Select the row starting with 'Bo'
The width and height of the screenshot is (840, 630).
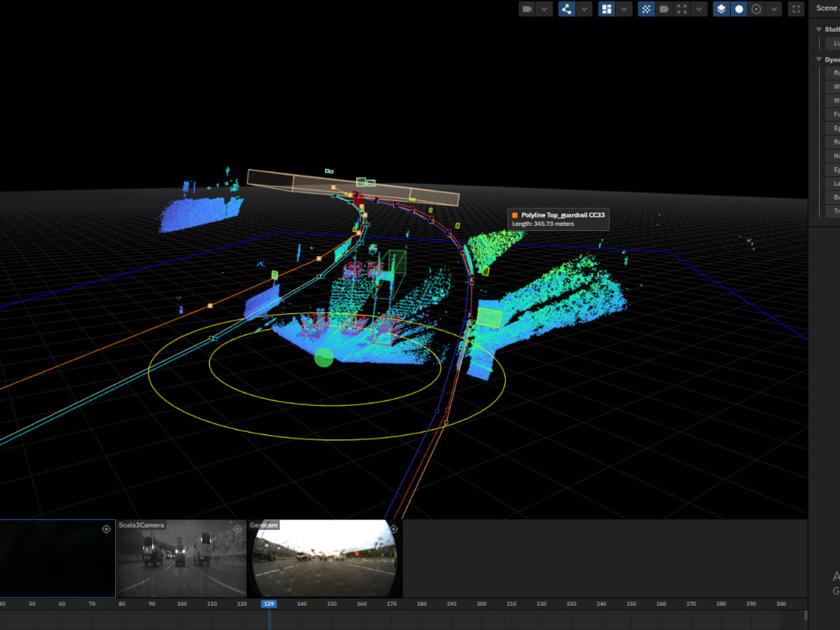[832, 197]
